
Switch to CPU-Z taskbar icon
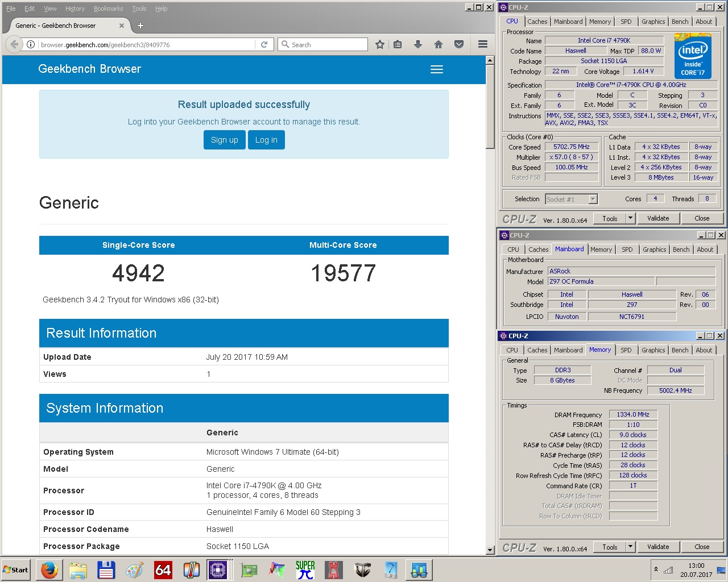click(218, 569)
